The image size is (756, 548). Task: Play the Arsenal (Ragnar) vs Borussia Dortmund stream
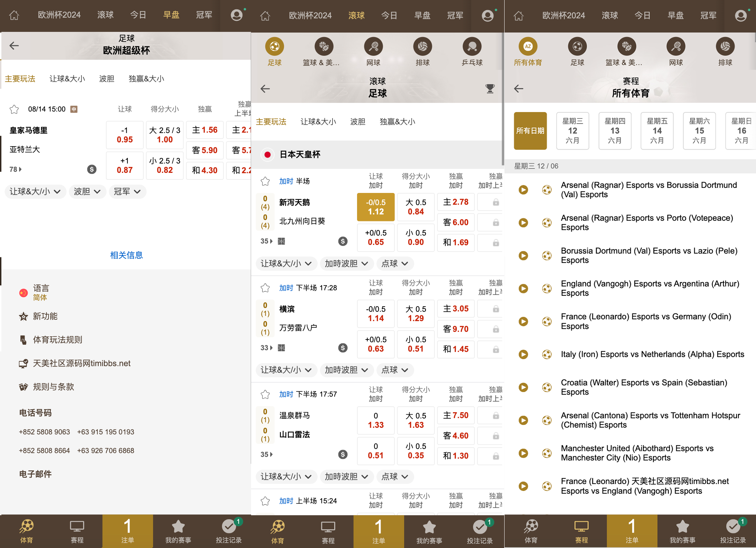click(523, 190)
